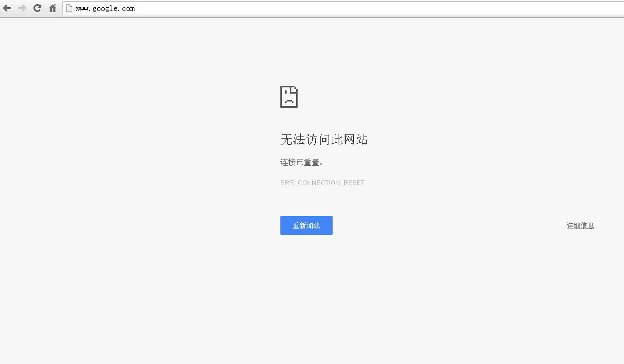Reload the page using the refresh icon
624x364 pixels.
(x=38, y=8)
